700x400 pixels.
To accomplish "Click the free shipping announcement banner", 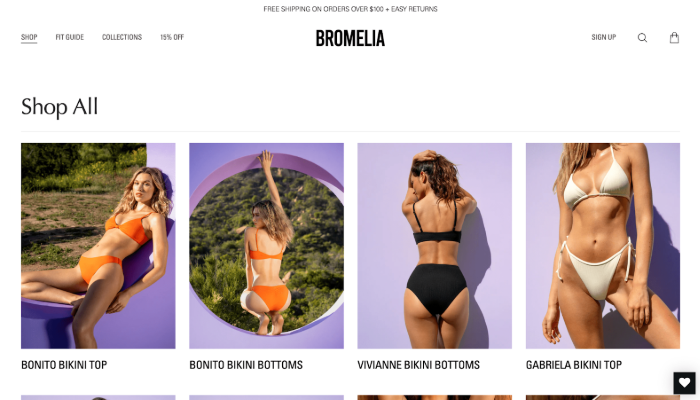I will 350,9.
